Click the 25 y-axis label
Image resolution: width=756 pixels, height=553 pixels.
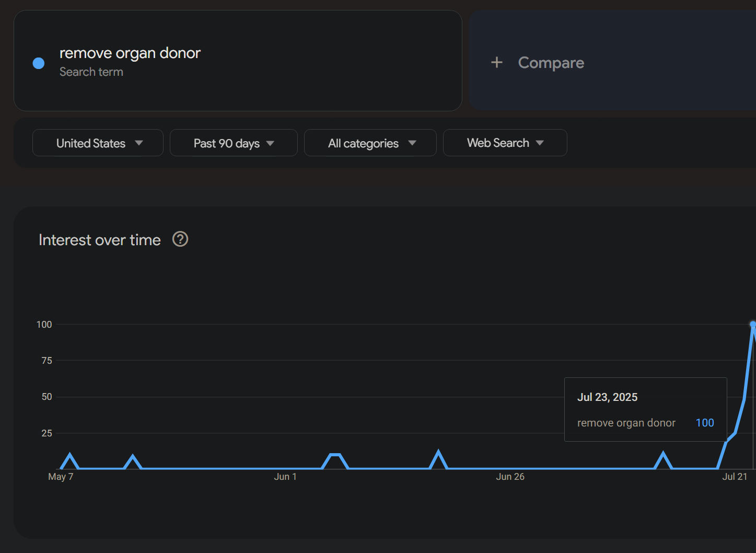click(47, 433)
